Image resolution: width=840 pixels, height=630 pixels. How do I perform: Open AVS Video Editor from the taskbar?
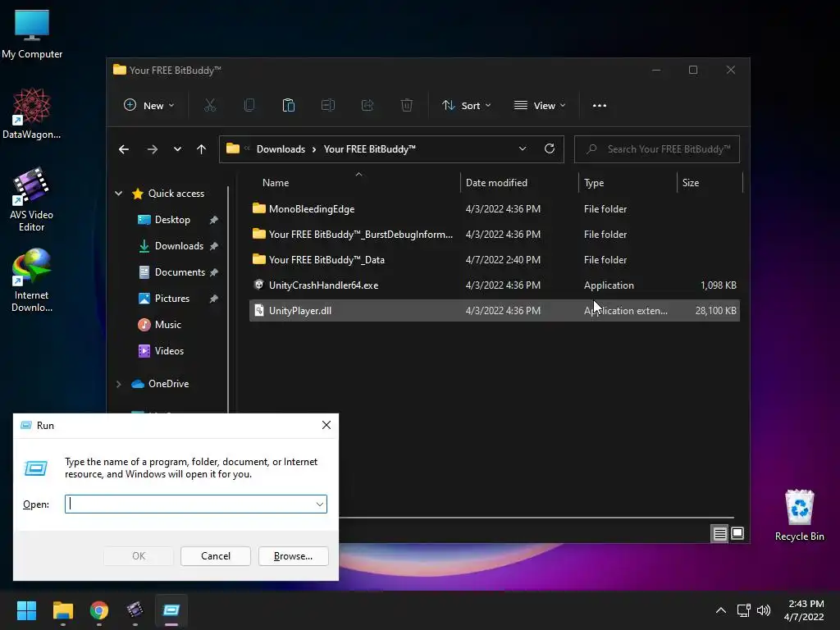click(135, 610)
